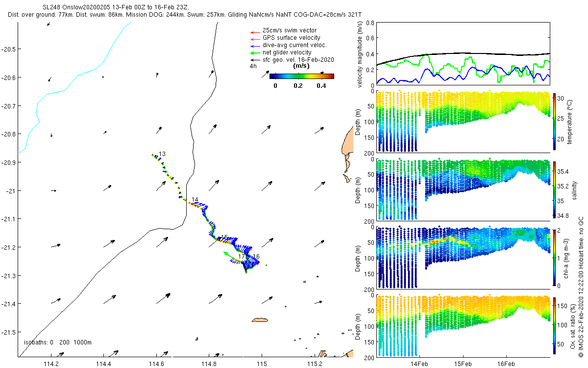Viewport: 588px width, 368px height.
Task: Click day marker 14 on the glider track
Action: [x=195, y=200]
